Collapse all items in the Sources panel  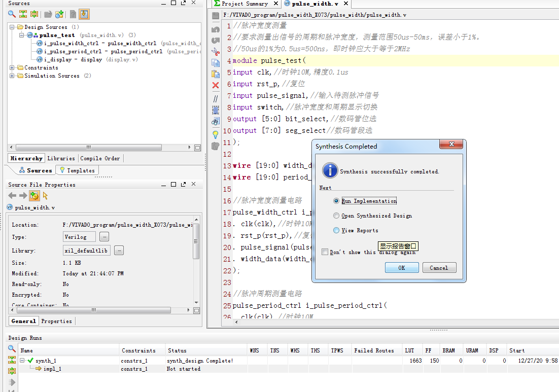(23, 15)
